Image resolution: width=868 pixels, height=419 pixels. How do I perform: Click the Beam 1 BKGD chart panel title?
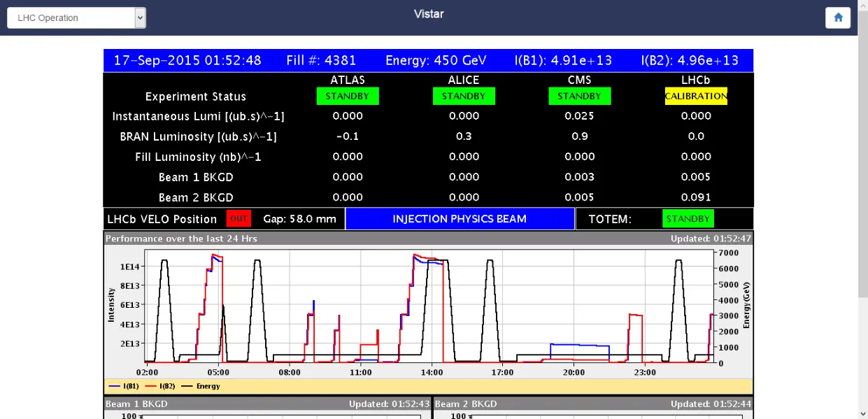(x=136, y=404)
